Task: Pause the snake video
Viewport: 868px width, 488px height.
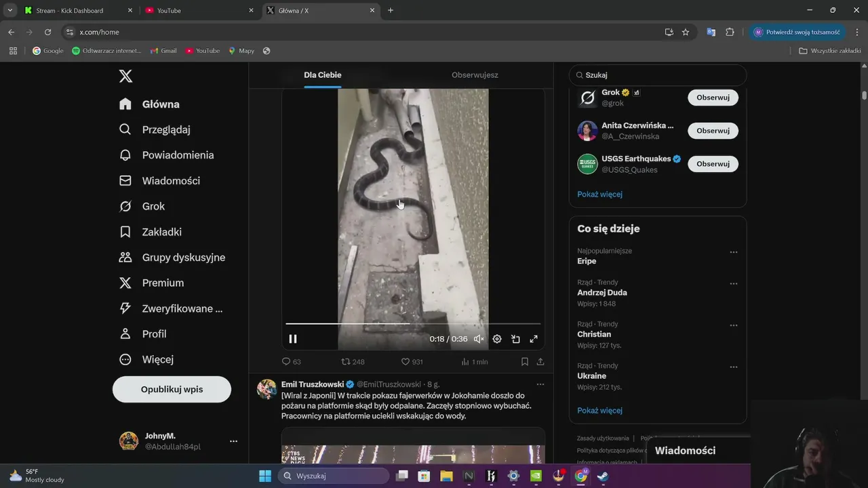Action: [293, 339]
